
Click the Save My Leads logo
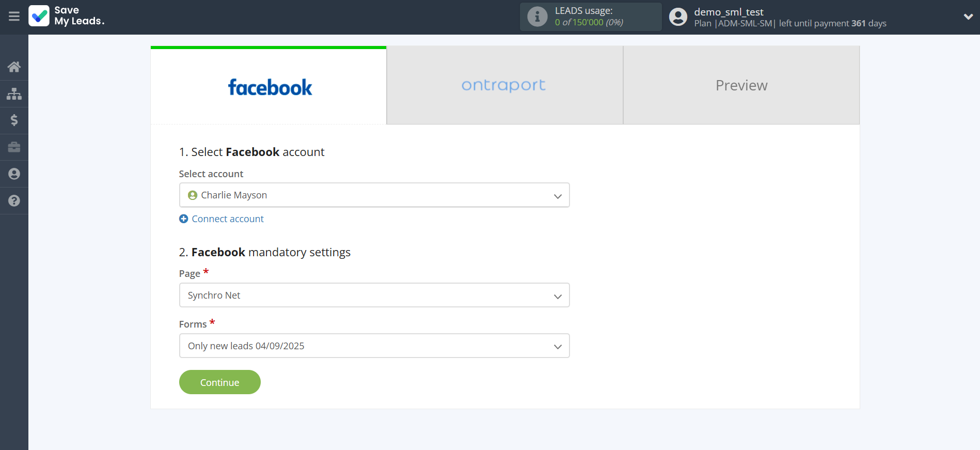[x=67, y=16]
